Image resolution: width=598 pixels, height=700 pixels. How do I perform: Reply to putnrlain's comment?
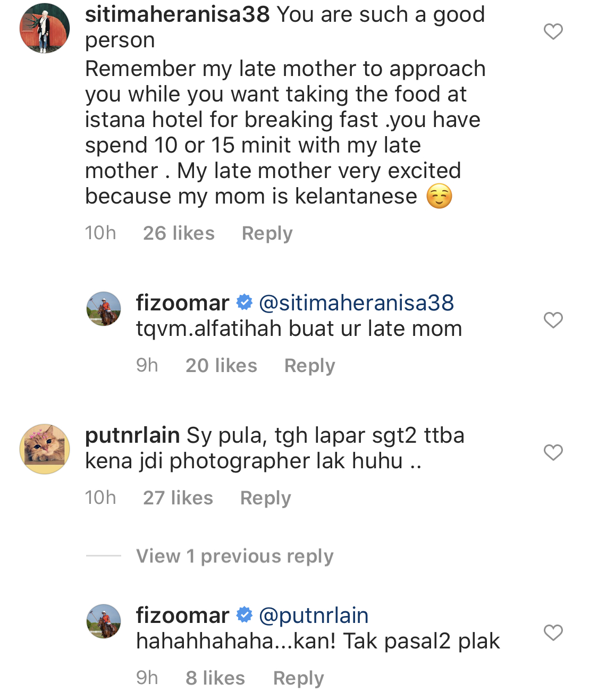coord(265,498)
